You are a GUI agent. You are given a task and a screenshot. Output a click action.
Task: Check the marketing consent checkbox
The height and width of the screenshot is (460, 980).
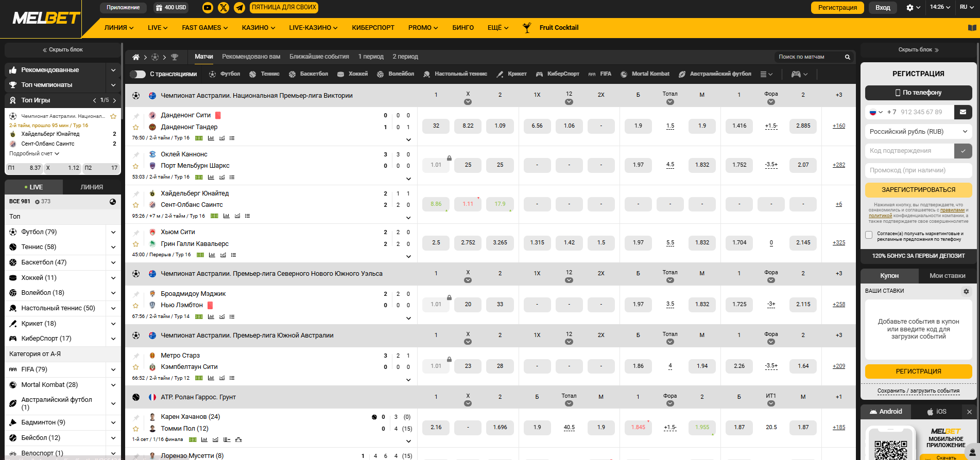tap(869, 235)
